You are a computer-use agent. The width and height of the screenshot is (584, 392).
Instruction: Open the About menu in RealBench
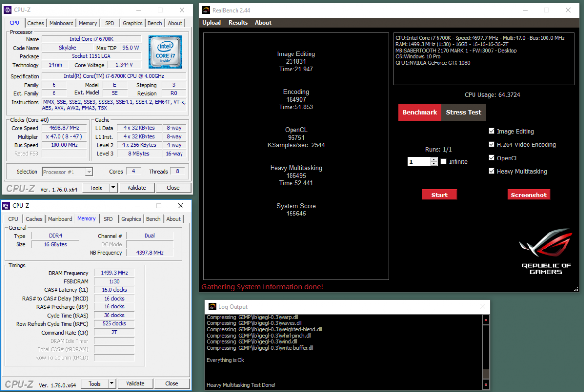tap(263, 23)
